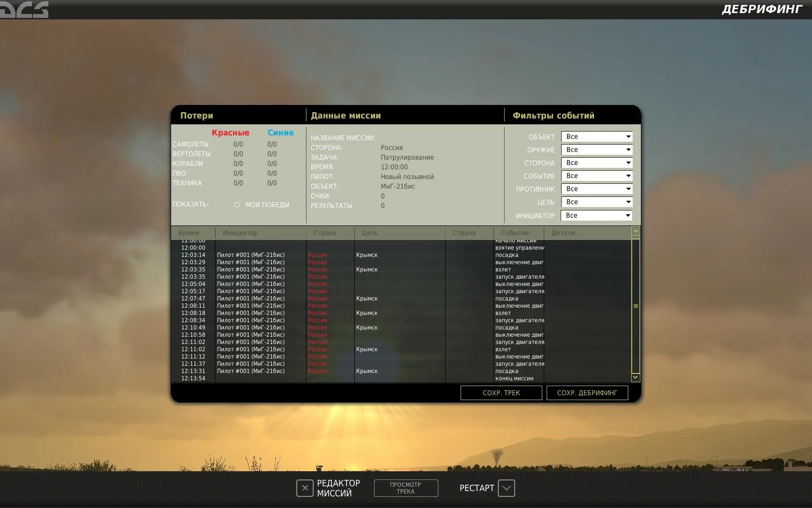Click the Редактор миссий label
The height and width of the screenshot is (508, 812).
pyautogui.click(x=338, y=488)
